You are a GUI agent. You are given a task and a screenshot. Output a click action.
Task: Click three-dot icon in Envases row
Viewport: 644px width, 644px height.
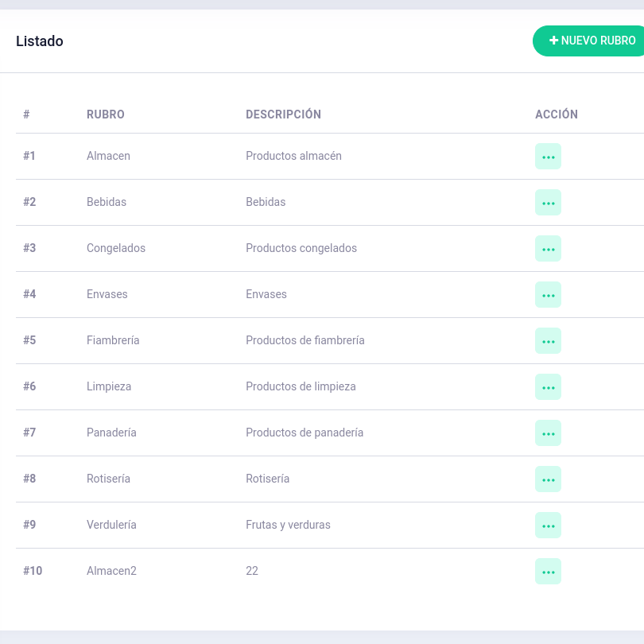[548, 295]
